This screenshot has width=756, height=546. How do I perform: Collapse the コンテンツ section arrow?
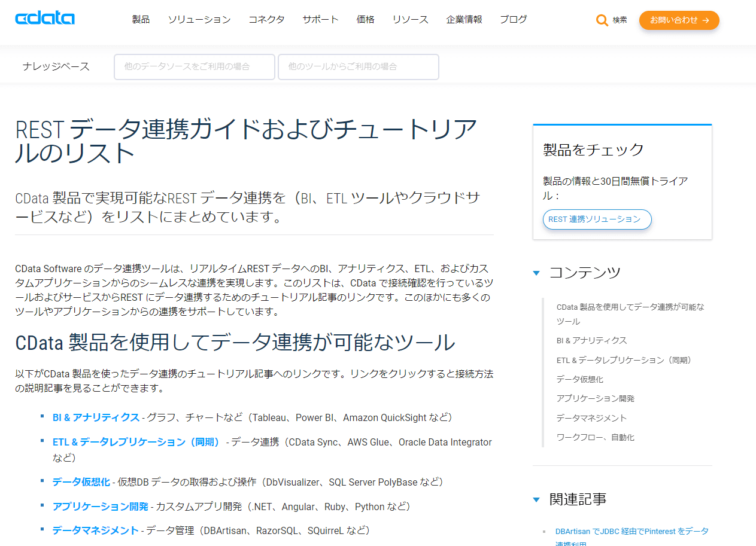click(536, 273)
